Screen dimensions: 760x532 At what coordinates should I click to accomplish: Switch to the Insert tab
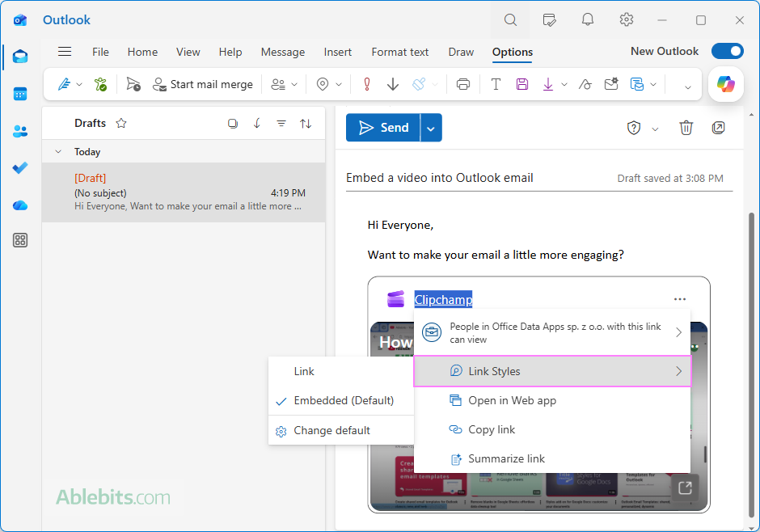(338, 52)
